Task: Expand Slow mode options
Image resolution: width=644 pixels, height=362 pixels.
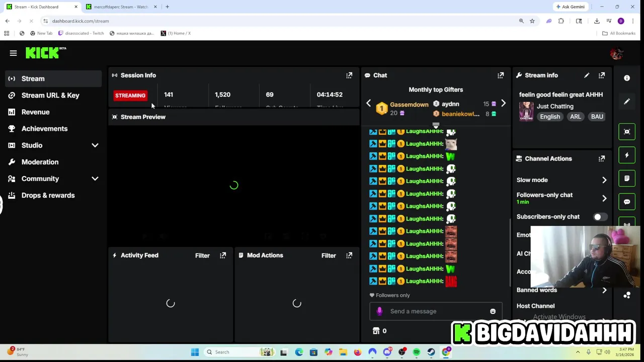Action: (x=604, y=180)
